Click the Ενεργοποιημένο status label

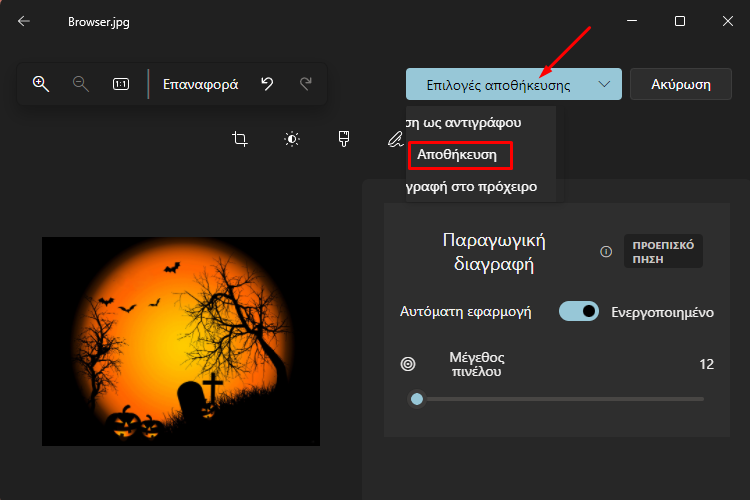(662, 312)
